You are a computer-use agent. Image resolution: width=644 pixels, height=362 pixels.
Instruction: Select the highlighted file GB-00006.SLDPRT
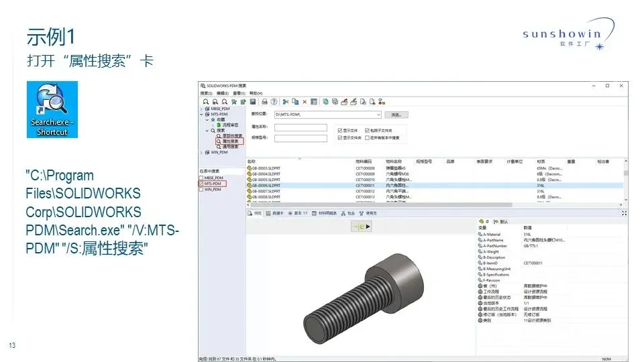(435, 185)
